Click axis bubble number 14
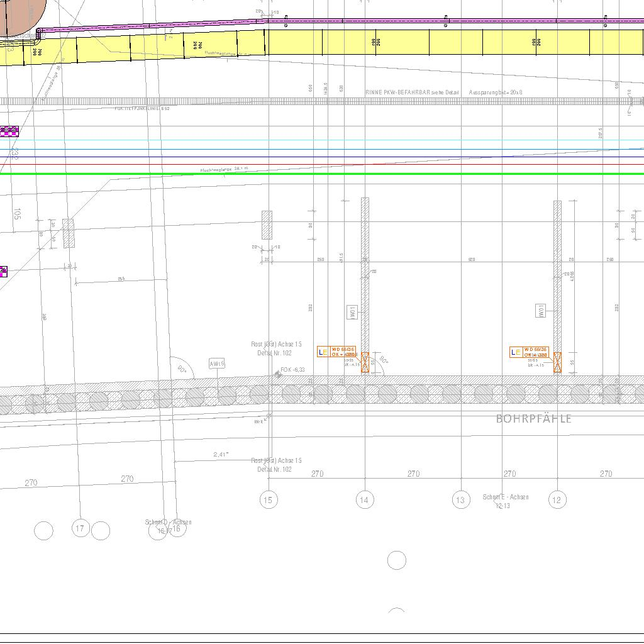The image size is (644, 644). (365, 500)
